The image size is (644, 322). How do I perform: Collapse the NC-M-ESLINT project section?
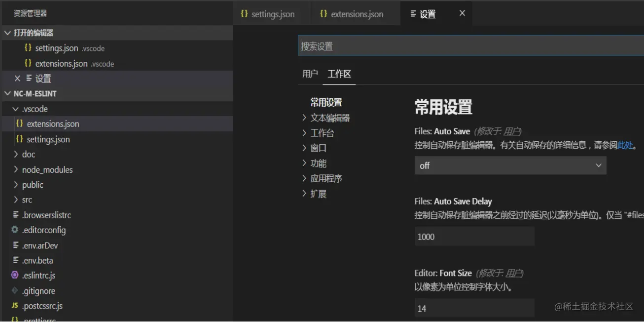point(7,93)
